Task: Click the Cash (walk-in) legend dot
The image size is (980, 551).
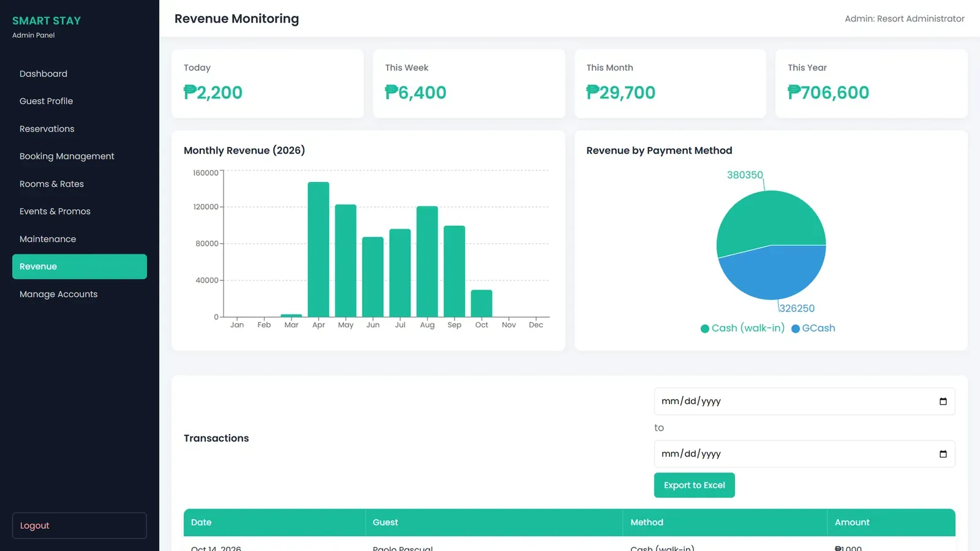Action: (x=705, y=329)
